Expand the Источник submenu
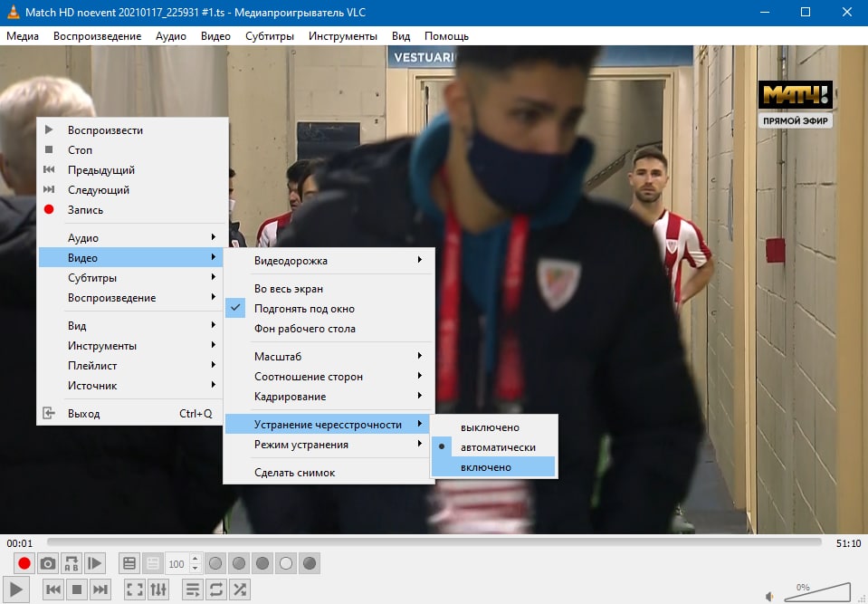The height and width of the screenshot is (604, 868). (132, 386)
